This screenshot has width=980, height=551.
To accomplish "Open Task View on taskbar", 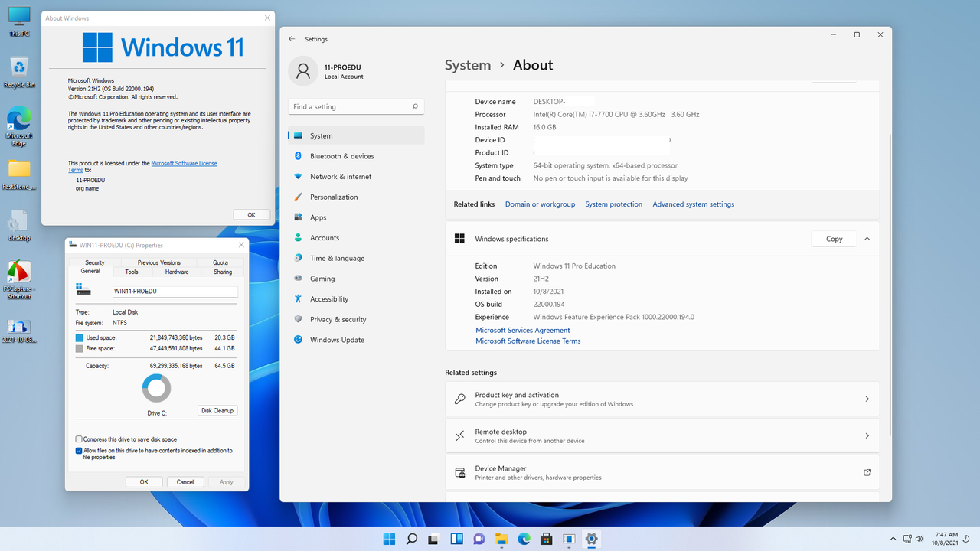I will click(434, 539).
